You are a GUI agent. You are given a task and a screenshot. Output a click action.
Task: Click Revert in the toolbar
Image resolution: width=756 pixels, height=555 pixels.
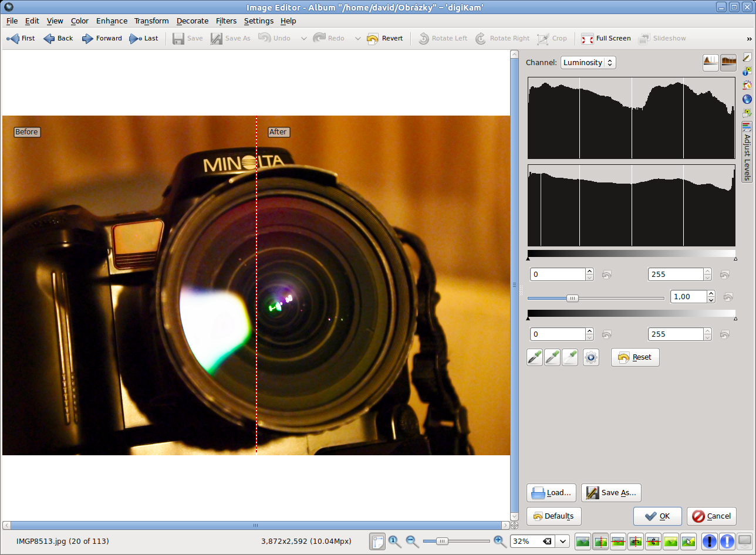pos(385,38)
